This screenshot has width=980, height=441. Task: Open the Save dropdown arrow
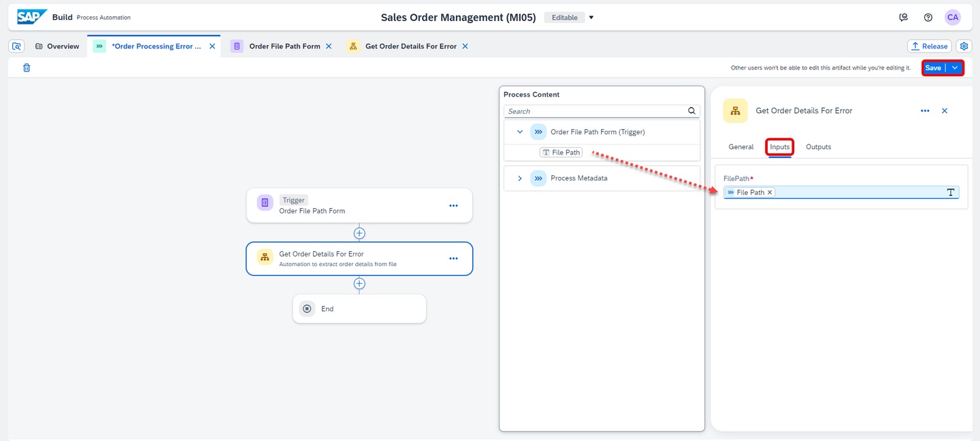955,67
